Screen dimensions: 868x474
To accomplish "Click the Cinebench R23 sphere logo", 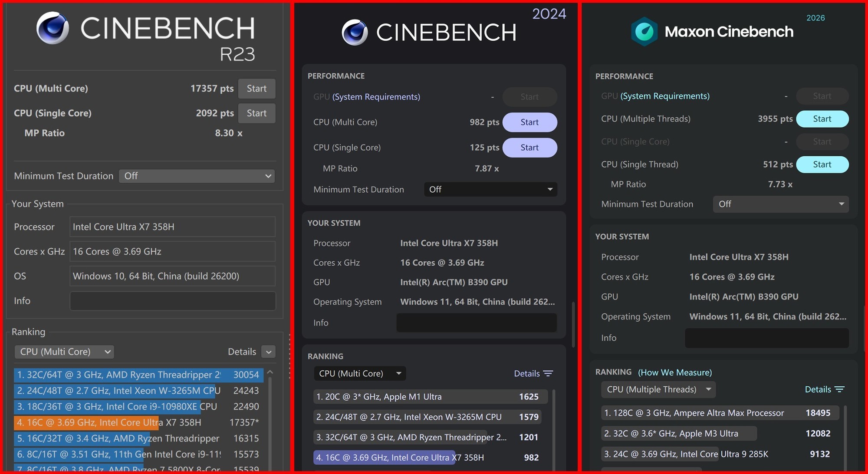I will coord(53,28).
